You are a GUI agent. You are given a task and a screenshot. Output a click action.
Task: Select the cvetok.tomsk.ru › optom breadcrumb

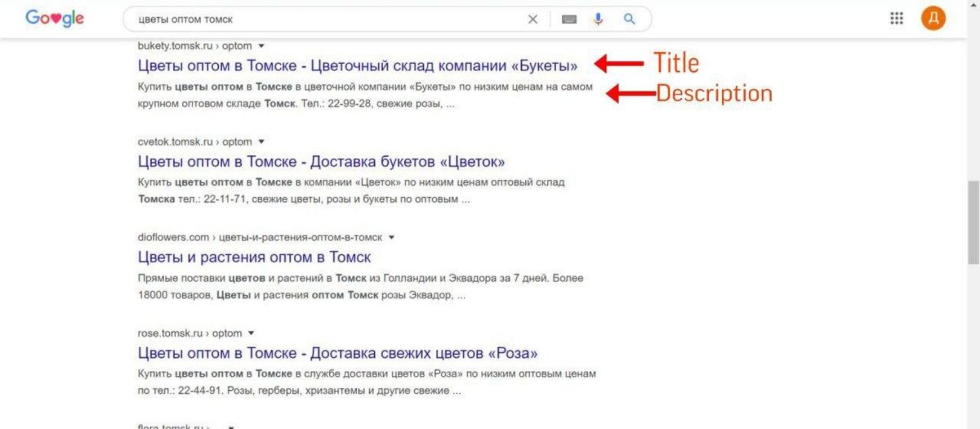point(195,141)
